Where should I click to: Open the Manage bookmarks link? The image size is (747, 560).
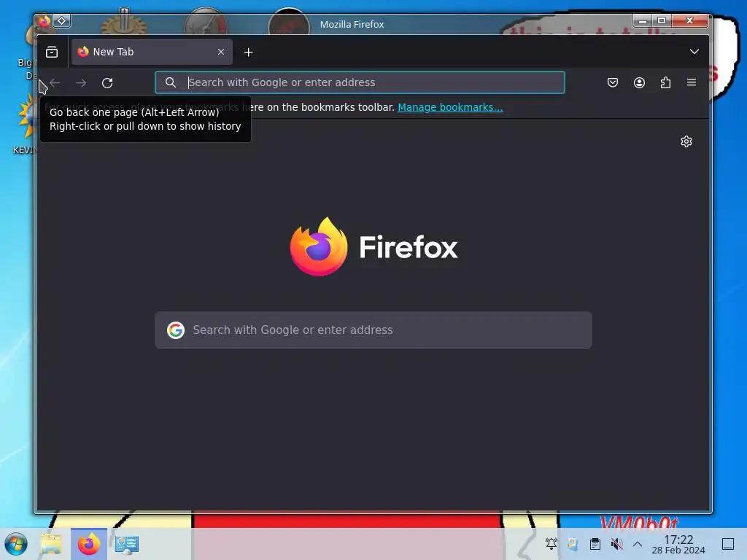[x=450, y=107]
